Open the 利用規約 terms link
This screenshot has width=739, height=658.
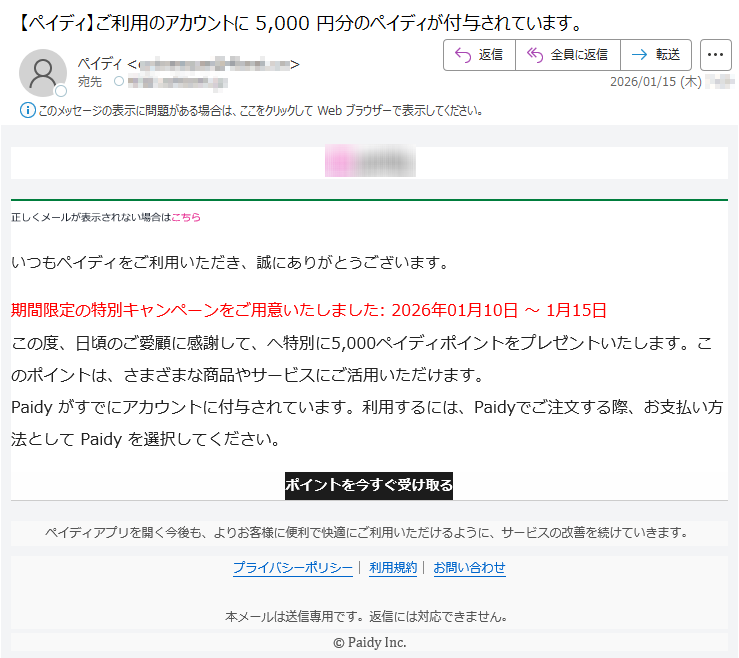click(x=393, y=568)
